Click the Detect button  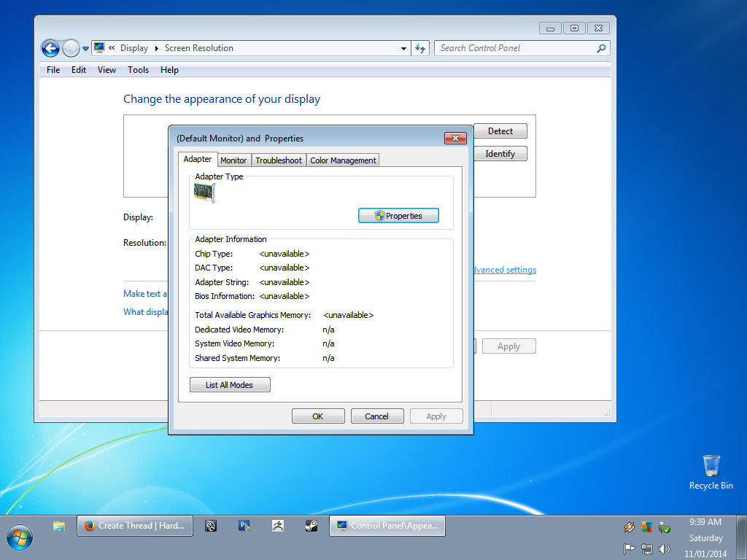(500, 131)
